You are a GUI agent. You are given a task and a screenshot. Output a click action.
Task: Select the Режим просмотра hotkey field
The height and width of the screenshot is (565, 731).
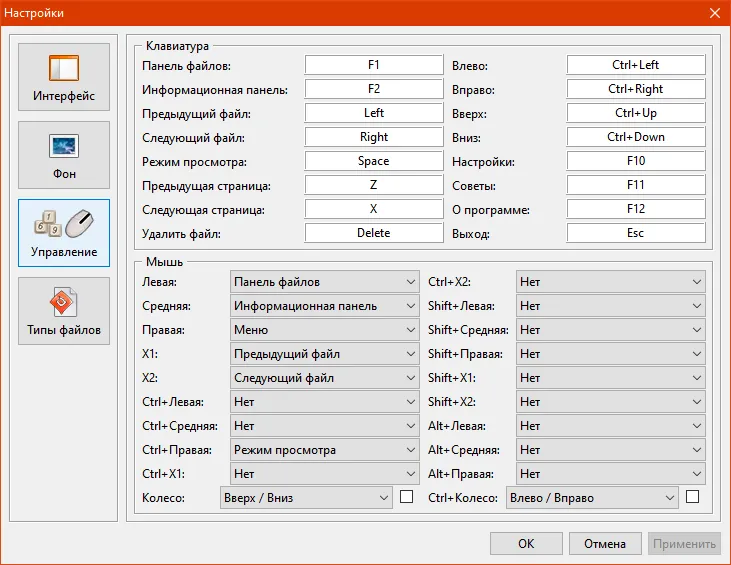coord(374,161)
